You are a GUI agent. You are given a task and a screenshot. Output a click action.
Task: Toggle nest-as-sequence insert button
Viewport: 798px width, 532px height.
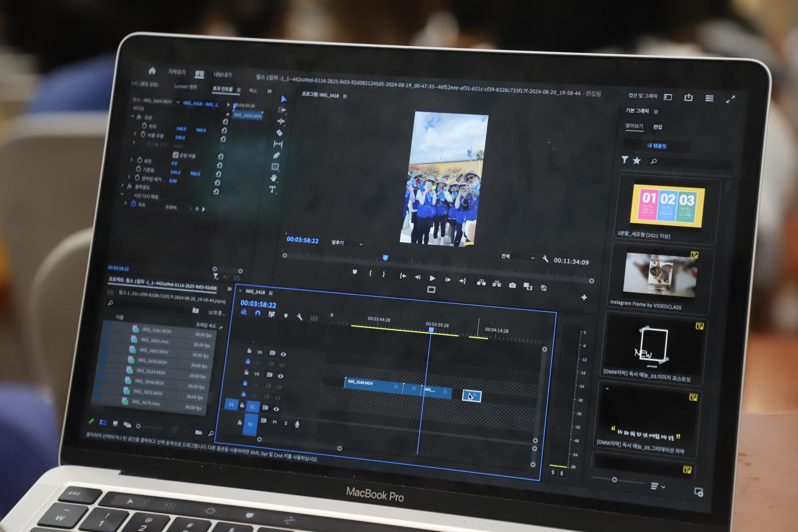(244, 312)
